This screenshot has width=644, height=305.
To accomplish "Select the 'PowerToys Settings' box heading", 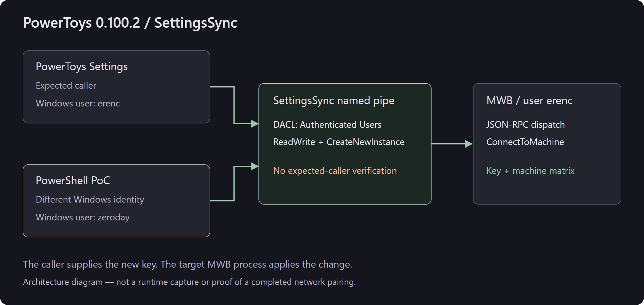I will pos(82,67).
